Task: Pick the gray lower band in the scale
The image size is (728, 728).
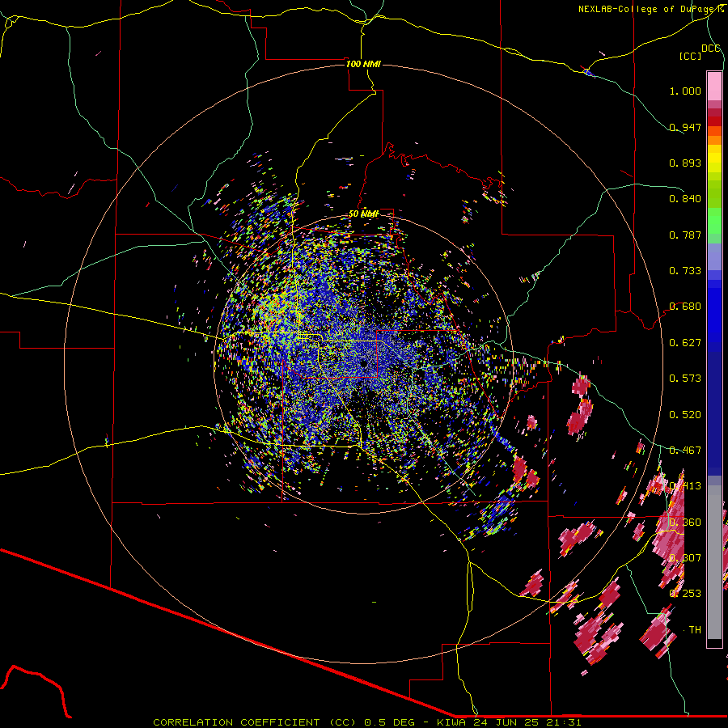Action: pos(714,562)
